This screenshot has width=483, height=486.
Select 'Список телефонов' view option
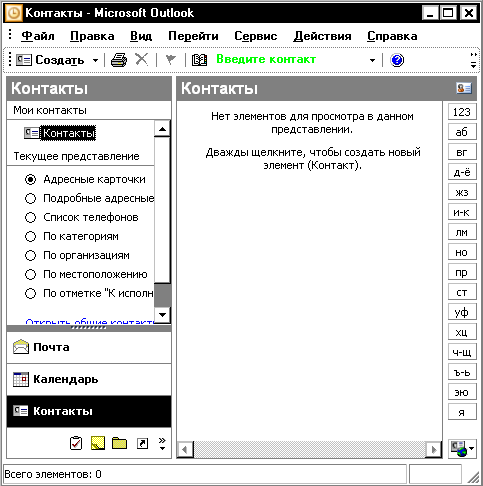tap(82, 217)
